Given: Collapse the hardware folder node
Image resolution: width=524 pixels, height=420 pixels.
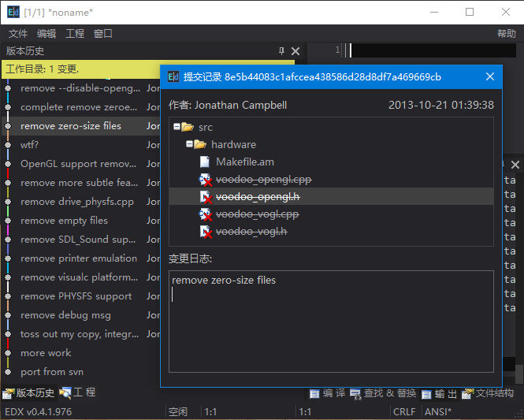Looking at the screenshot, I should pos(189,144).
